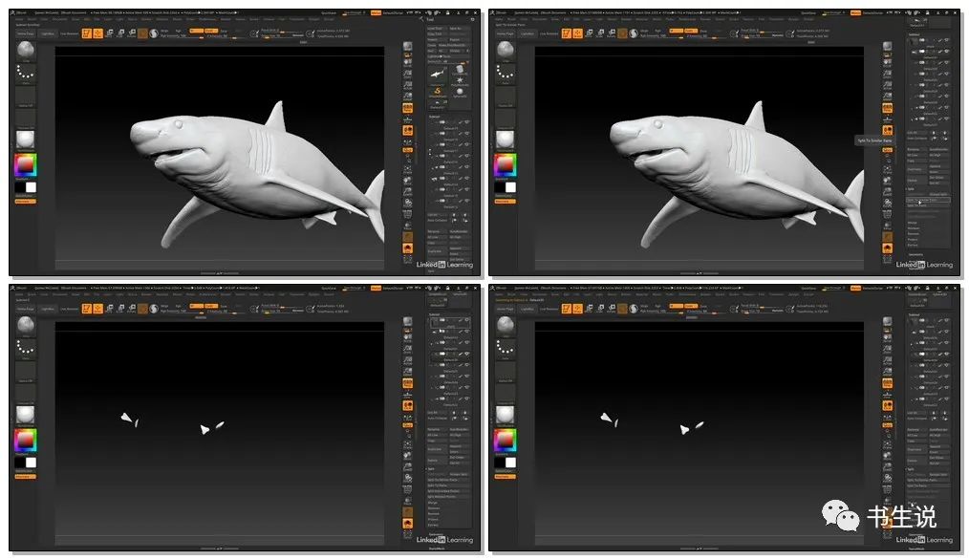Pick the Sphere3D tool icon in Tool palette
This screenshot has width=969, height=560.
point(460,92)
